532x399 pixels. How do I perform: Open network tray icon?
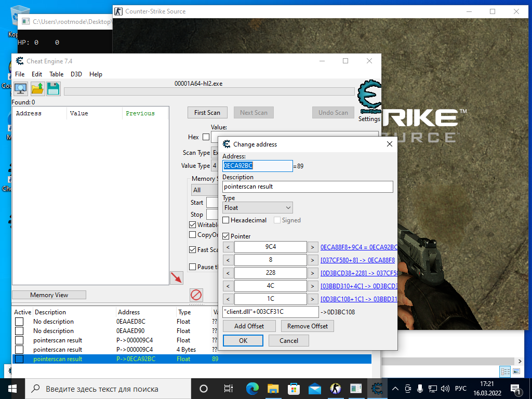pos(432,389)
